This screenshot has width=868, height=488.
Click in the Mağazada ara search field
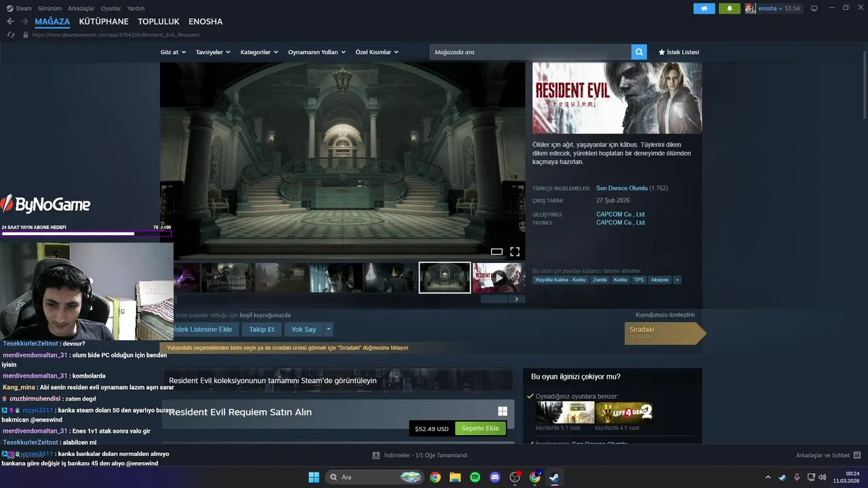point(530,52)
